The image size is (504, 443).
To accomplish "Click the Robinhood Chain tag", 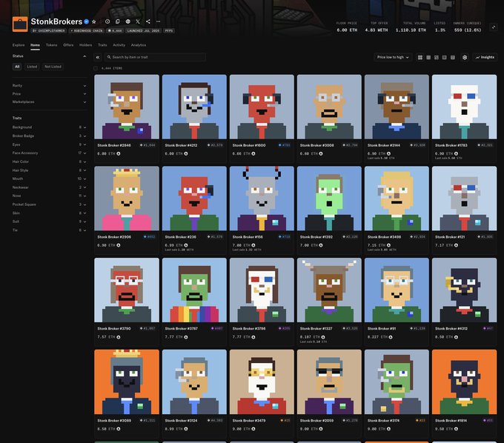I will click(87, 31).
